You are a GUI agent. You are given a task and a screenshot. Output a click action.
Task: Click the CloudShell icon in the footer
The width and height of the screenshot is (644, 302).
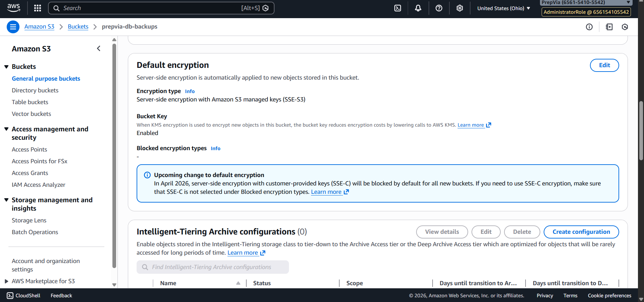(10, 296)
